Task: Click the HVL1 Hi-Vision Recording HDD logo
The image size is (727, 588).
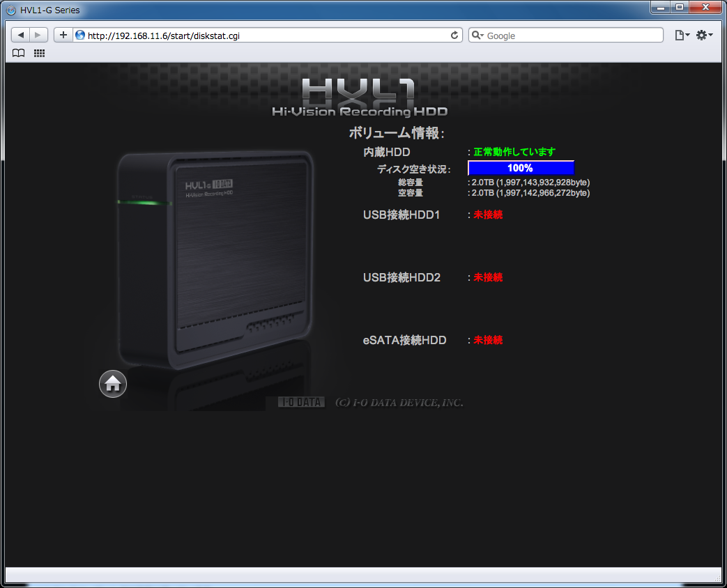Action: (360, 98)
